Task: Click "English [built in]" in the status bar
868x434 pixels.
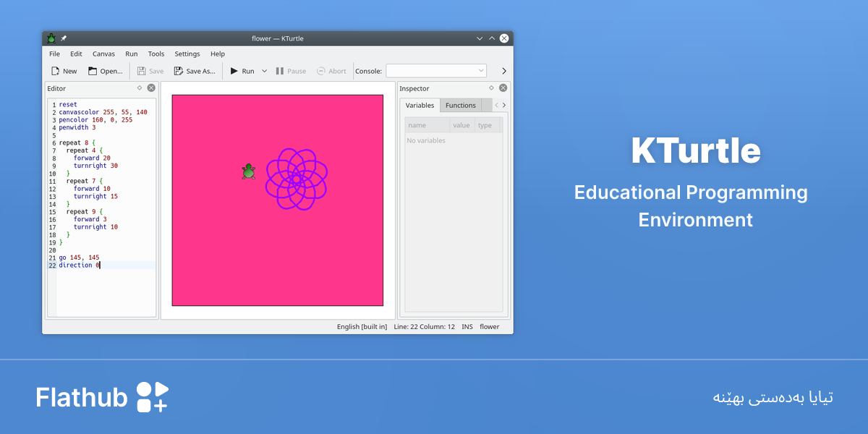Action: (x=362, y=327)
